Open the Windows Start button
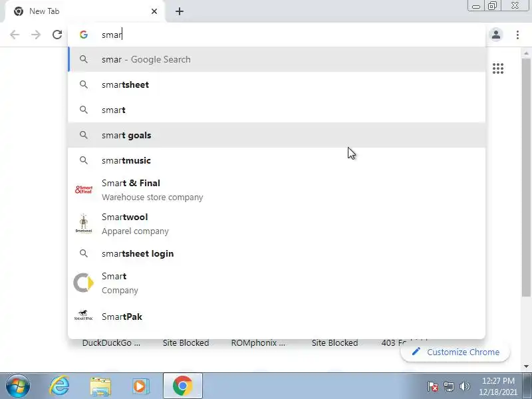 17,386
